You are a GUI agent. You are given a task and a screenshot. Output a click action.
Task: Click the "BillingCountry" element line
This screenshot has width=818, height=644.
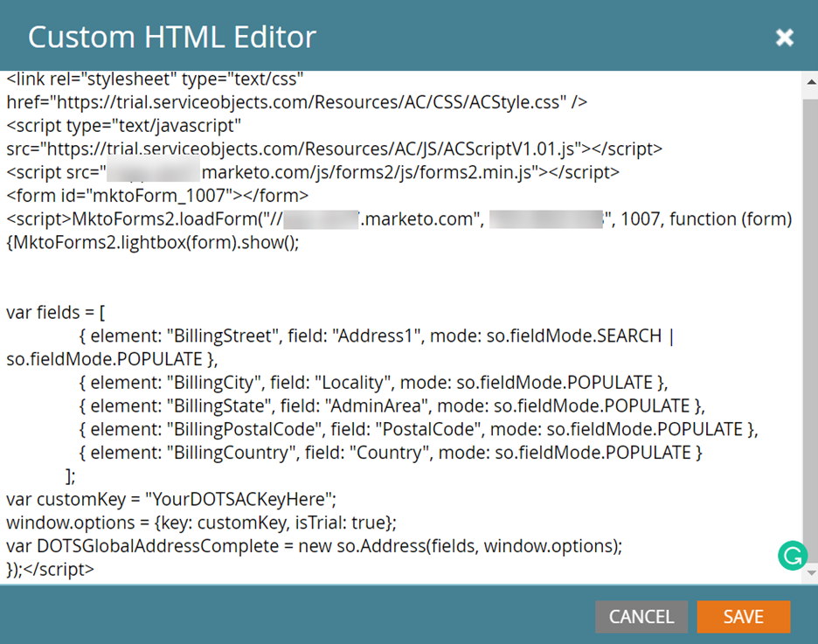tap(391, 453)
